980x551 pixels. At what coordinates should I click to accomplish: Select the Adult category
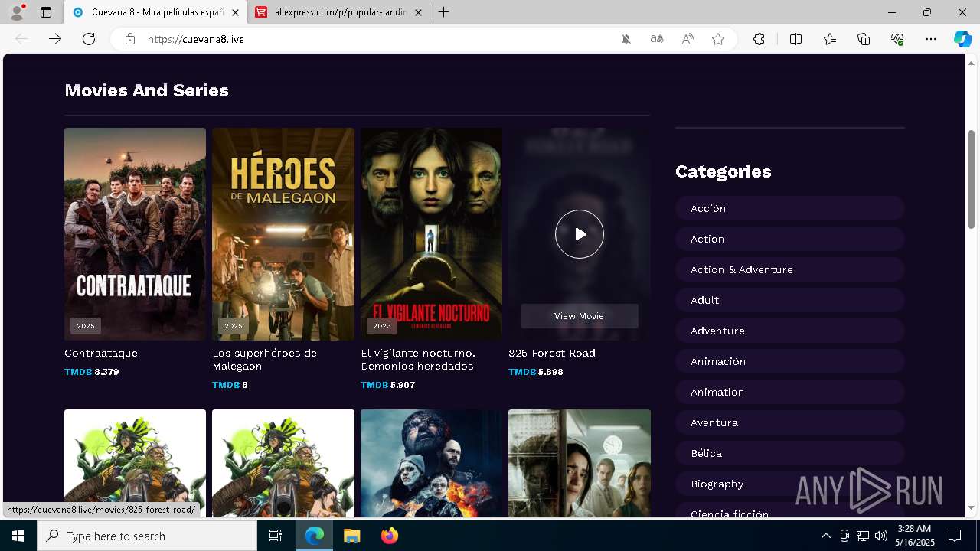coord(790,300)
